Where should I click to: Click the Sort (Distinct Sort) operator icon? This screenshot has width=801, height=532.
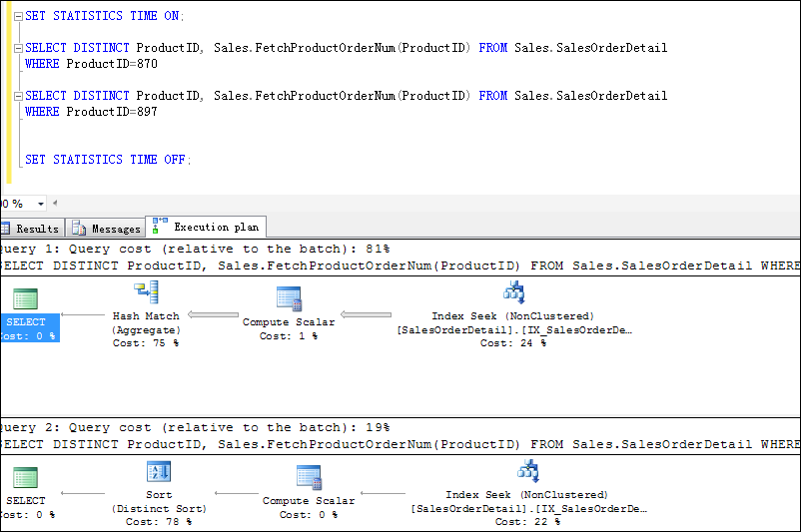tap(159, 472)
